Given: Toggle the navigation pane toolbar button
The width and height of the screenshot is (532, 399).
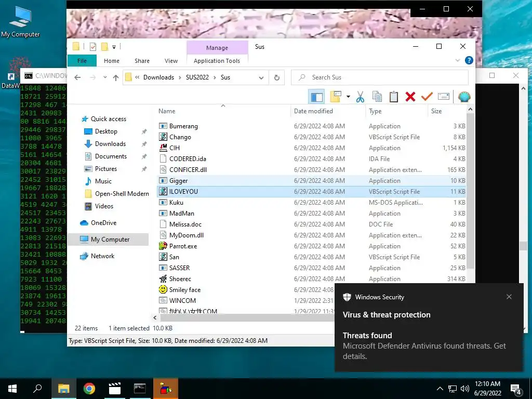Looking at the screenshot, I should point(316,97).
